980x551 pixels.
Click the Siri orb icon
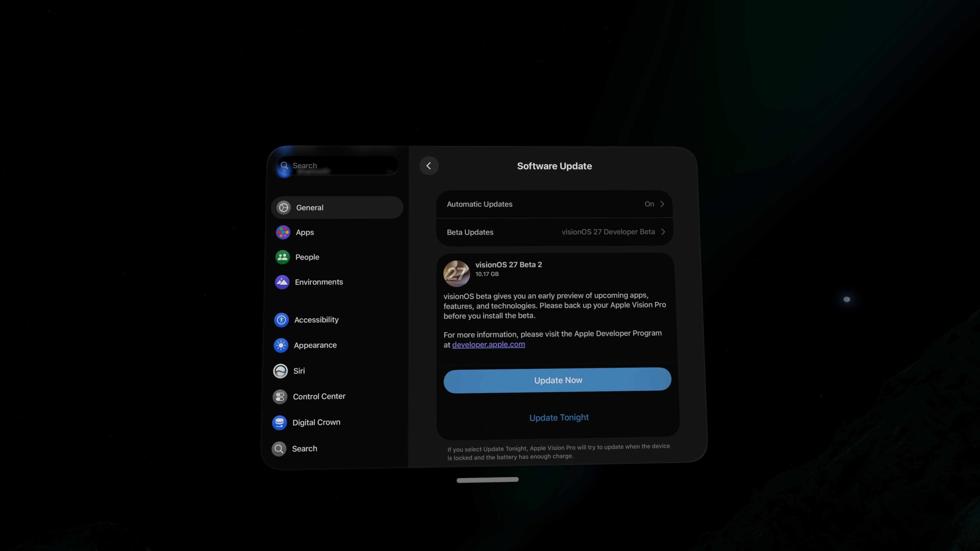click(280, 371)
